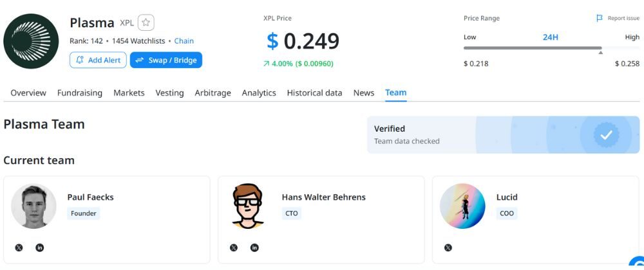
Task: Open Hans Walter Behrens' X profile icon
Action: [233, 248]
